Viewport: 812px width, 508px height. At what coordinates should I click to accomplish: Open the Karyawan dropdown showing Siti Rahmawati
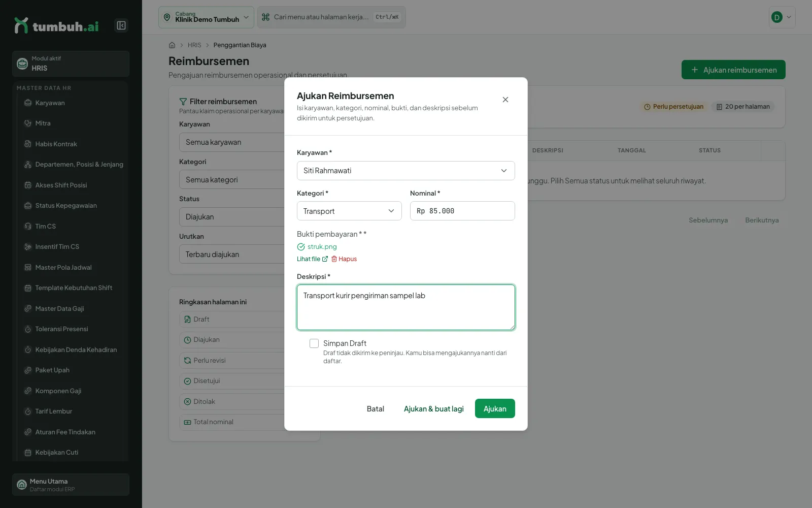click(406, 171)
